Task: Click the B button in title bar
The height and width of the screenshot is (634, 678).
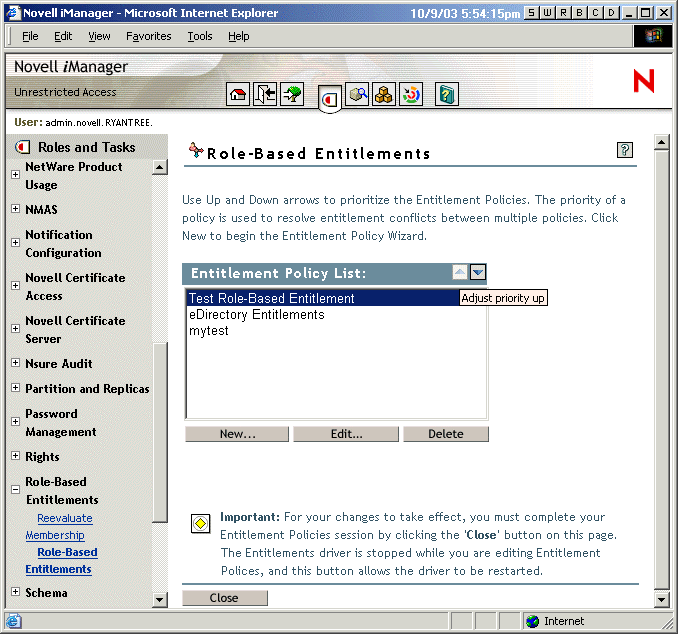Action: click(x=579, y=13)
